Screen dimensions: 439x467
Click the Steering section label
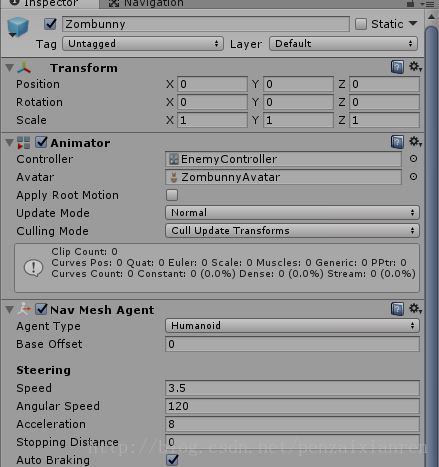tap(43, 370)
